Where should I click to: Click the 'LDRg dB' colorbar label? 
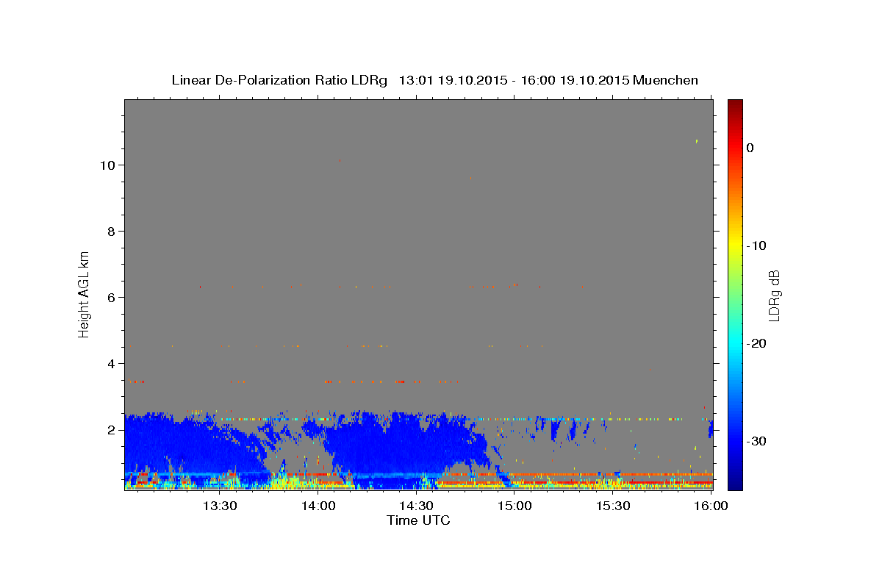click(774, 295)
